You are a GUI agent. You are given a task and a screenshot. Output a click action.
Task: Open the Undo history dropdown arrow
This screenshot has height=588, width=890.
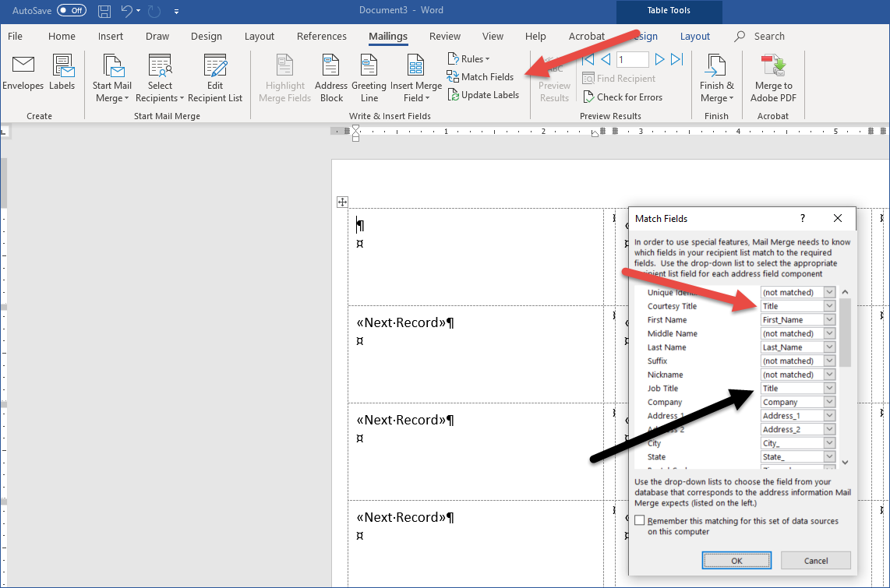click(139, 11)
